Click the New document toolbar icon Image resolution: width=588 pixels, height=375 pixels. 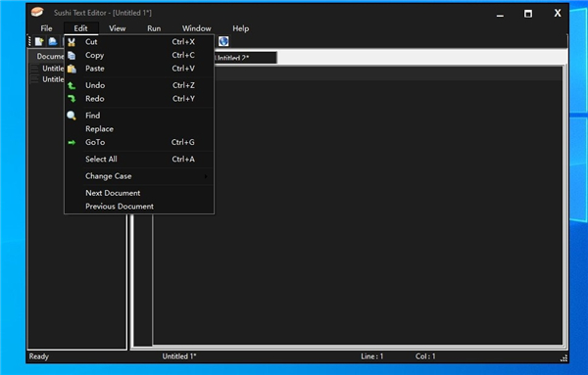39,41
